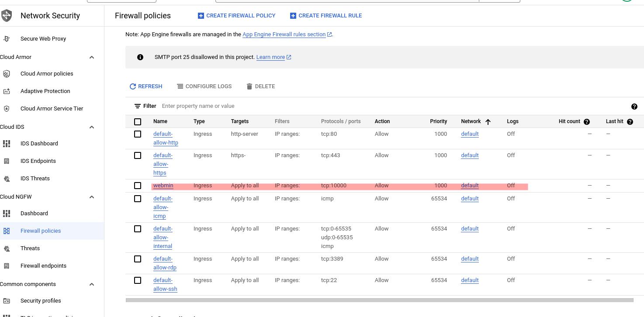The height and width of the screenshot is (317, 644).
Task: Click the Last hit help icon
Action: (x=630, y=122)
